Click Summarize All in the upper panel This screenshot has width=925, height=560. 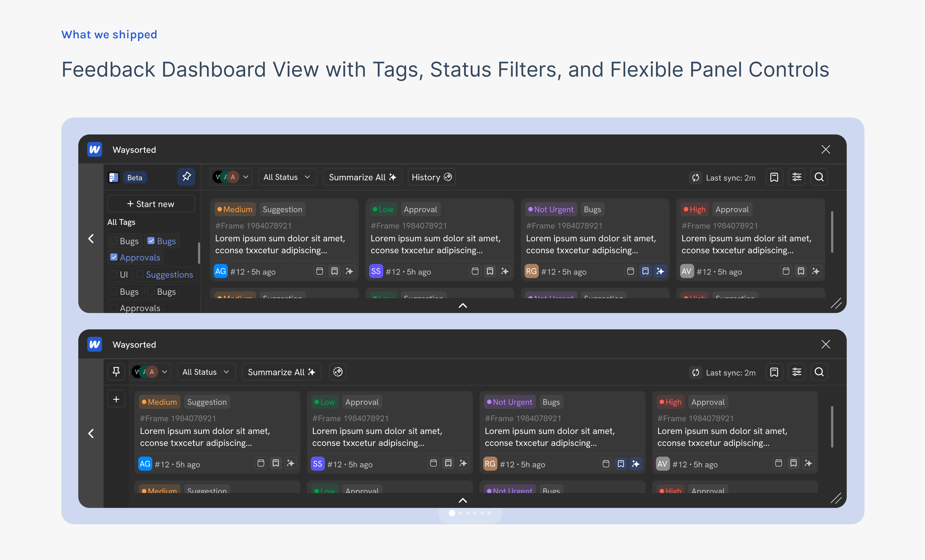coord(362,177)
